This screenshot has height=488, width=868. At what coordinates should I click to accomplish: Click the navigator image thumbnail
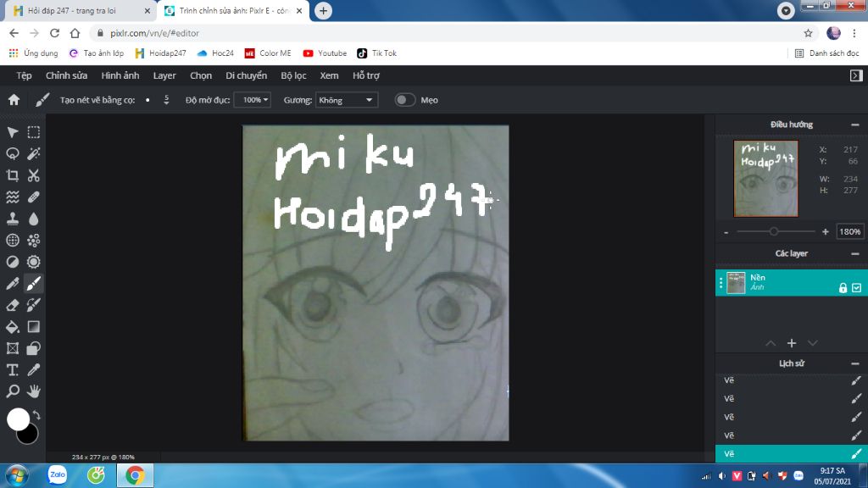tap(765, 178)
